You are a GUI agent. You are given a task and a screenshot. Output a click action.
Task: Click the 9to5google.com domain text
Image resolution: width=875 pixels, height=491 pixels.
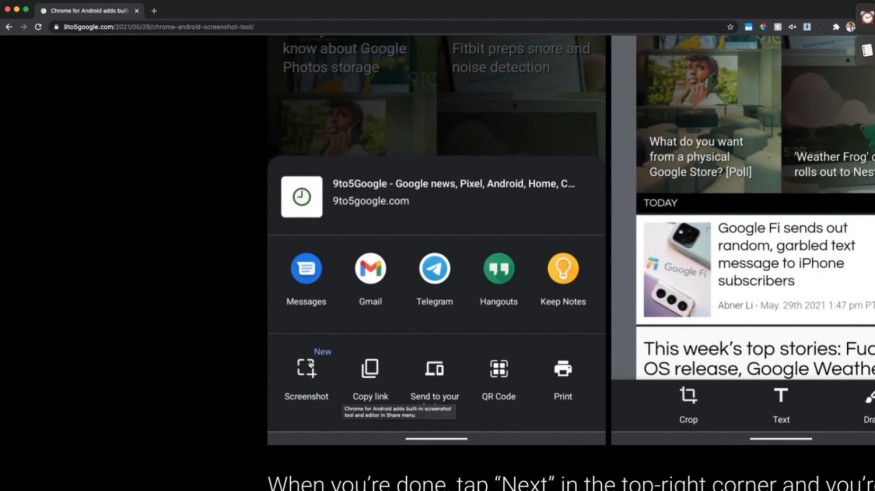click(371, 201)
